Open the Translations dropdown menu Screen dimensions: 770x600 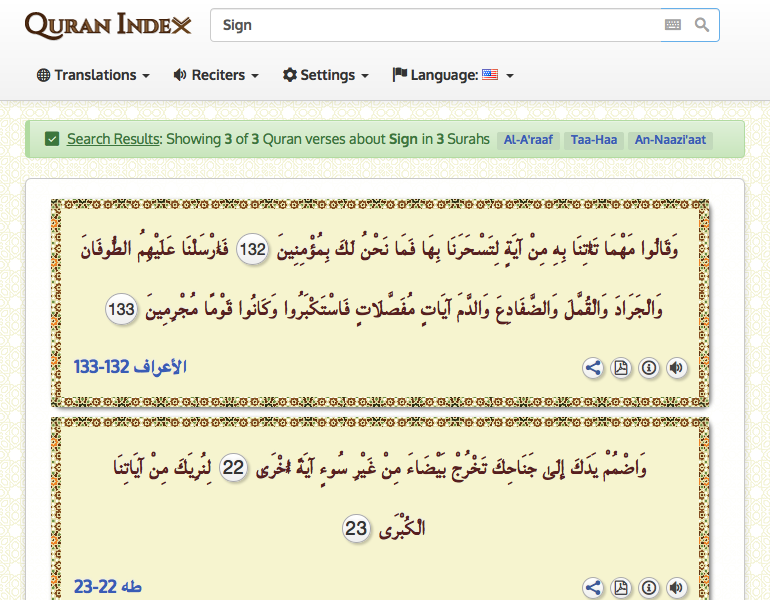93,75
